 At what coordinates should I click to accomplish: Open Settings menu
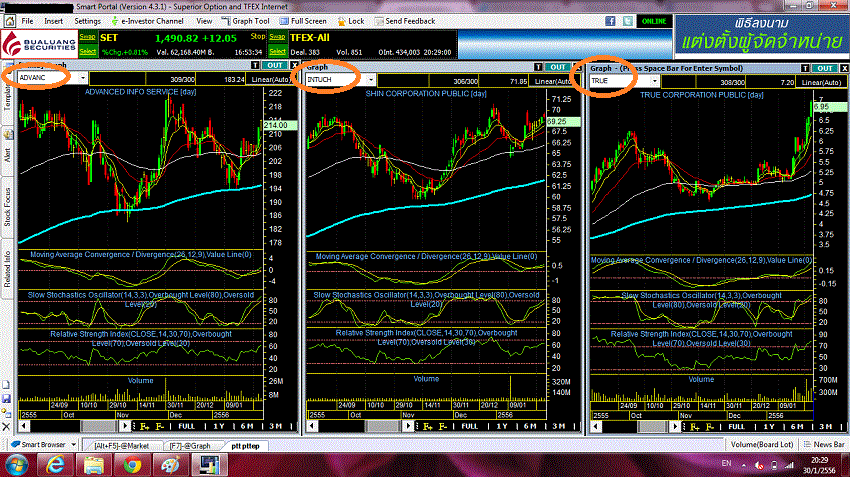(x=87, y=21)
